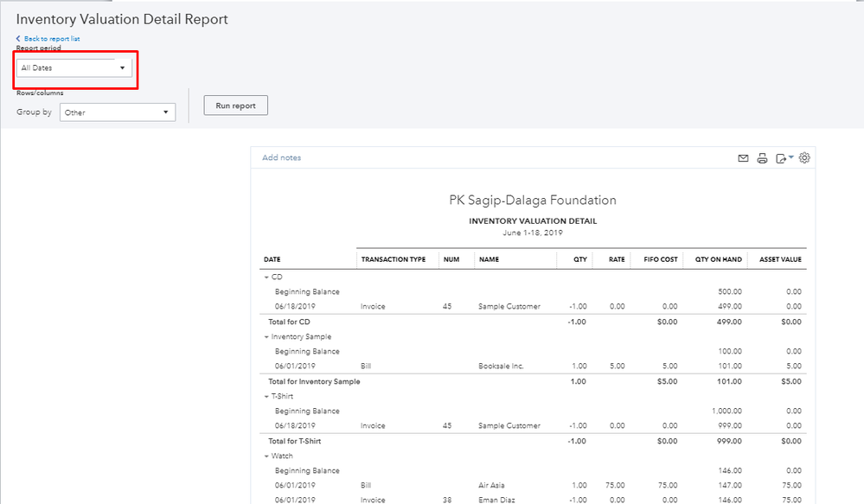Collapse the T-Shirt item group
Image resolution: width=864 pixels, height=504 pixels.
coord(266,397)
